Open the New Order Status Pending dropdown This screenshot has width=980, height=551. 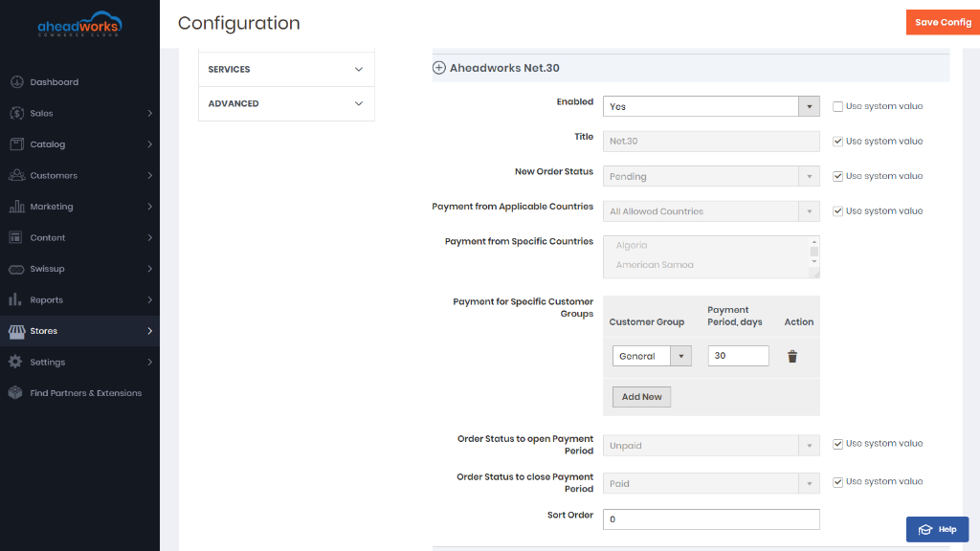point(711,176)
